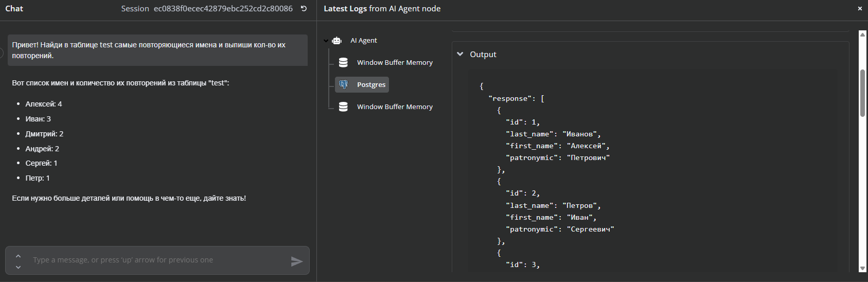Viewport: 868px width, 282px height.
Task: Open the first Window Buffer Memory log
Action: click(395, 63)
